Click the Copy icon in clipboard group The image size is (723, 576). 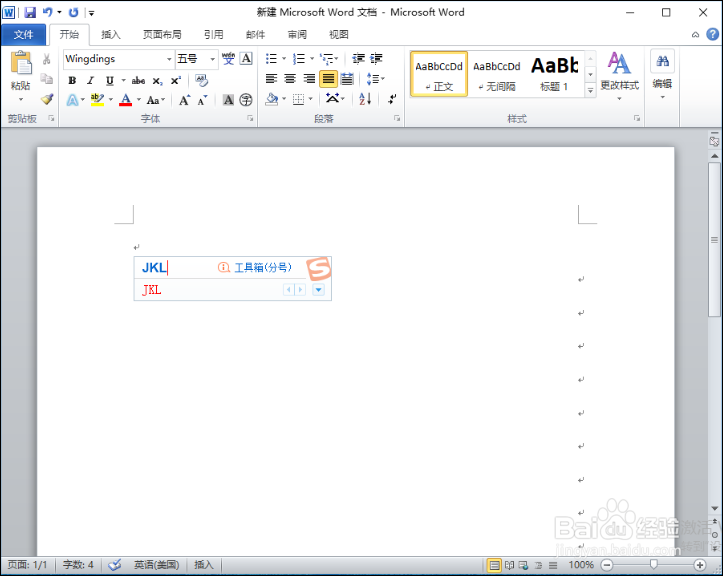pos(47,79)
